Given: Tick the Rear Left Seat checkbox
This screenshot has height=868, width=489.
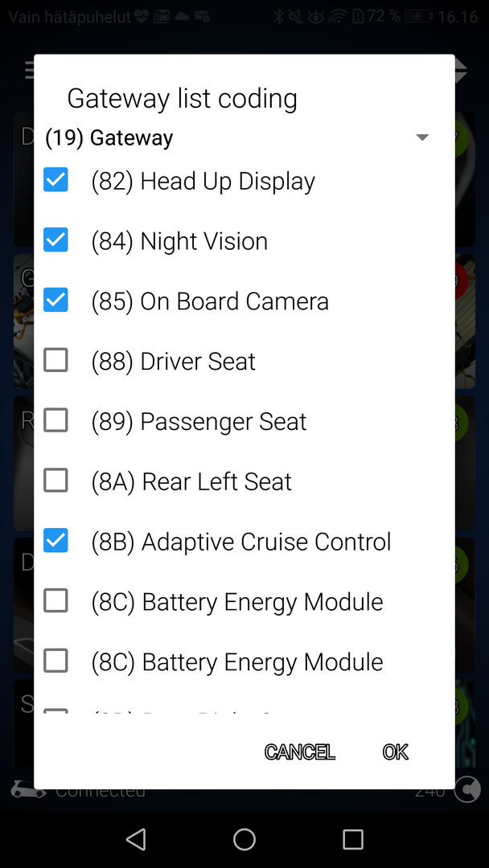Looking at the screenshot, I should (x=55, y=481).
